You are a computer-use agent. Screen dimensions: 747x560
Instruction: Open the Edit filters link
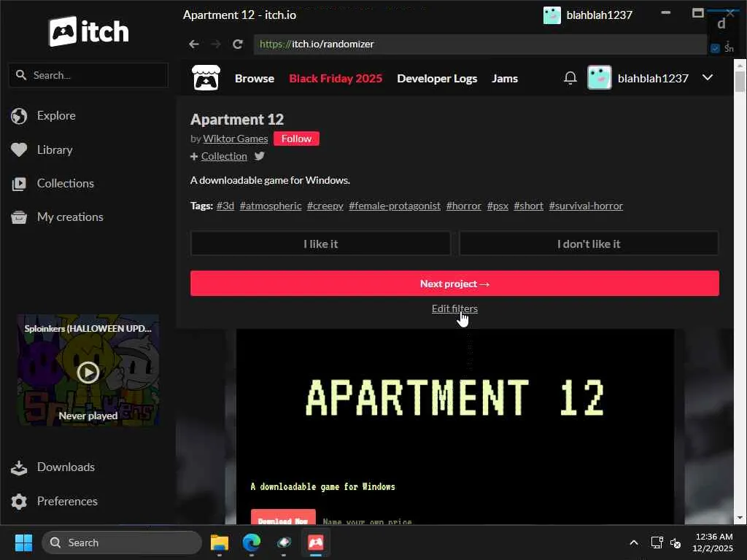[x=454, y=308]
